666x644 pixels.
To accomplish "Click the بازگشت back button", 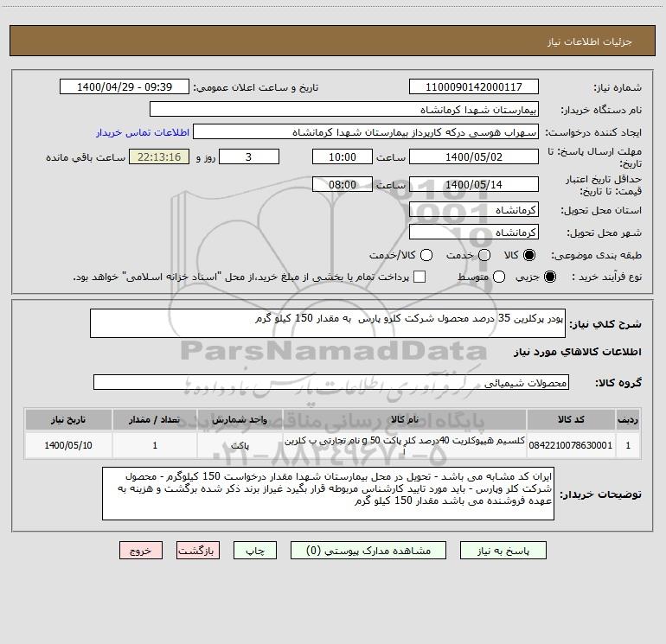I will 198,551.
